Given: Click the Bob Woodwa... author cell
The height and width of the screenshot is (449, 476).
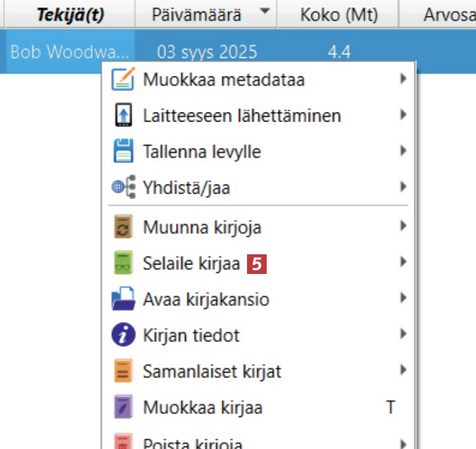Looking at the screenshot, I should pos(70,52).
